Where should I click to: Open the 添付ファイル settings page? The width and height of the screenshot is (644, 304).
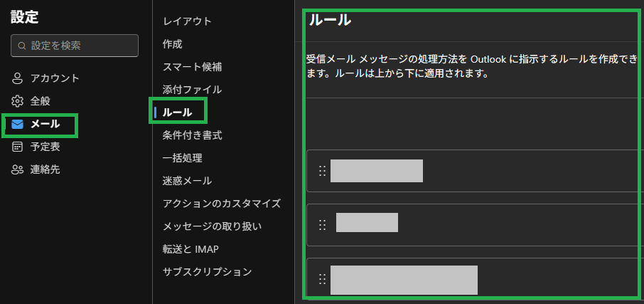(192, 89)
